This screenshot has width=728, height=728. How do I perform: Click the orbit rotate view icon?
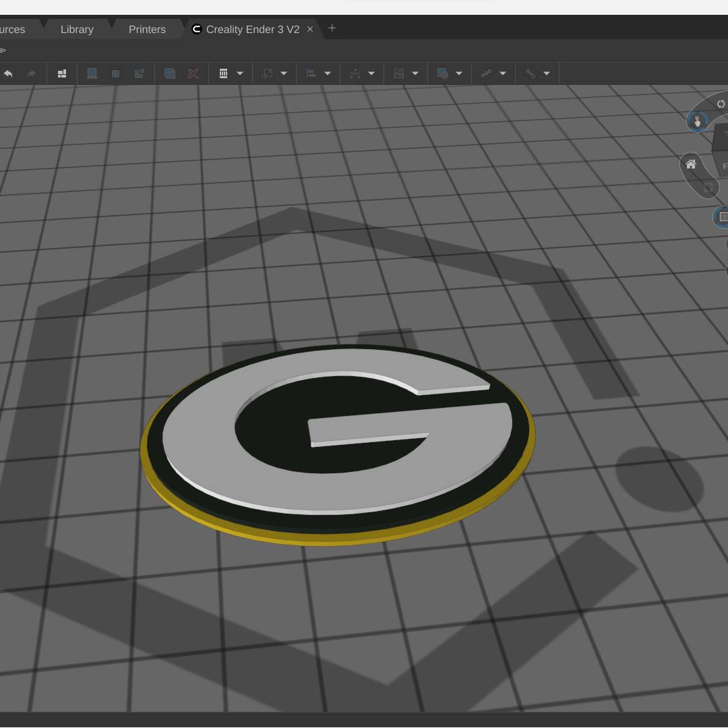pos(721,104)
